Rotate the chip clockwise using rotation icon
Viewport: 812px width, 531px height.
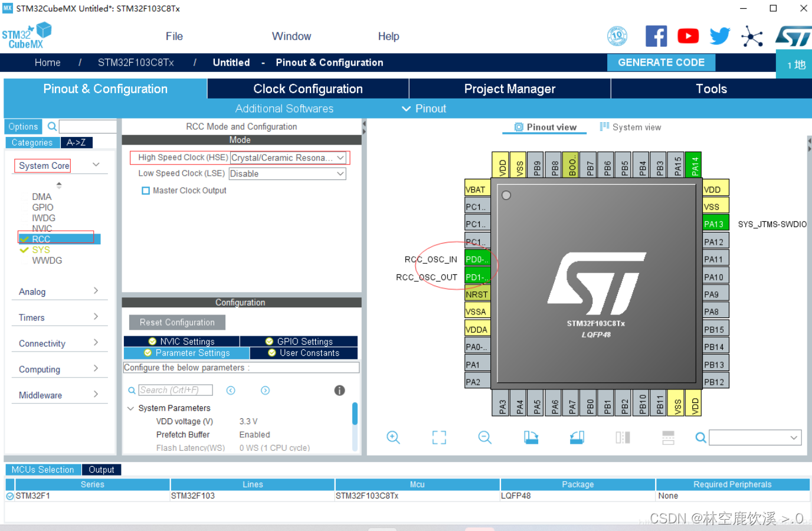(531, 437)
